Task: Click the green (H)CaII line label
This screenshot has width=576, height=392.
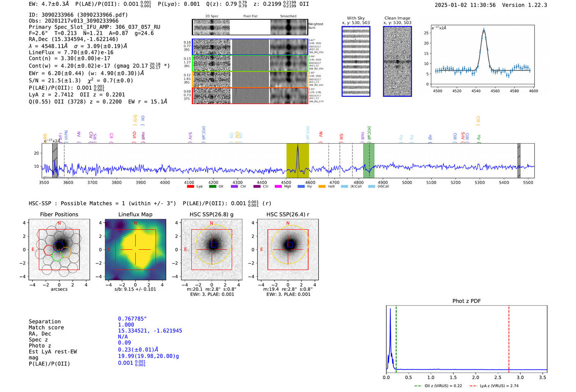Action: [369, 134]
